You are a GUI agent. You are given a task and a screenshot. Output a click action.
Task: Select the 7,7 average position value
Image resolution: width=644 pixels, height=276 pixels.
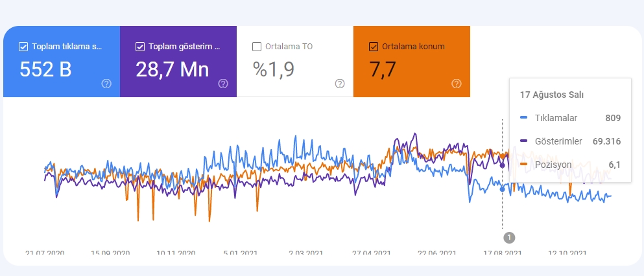tap(383, 69)
